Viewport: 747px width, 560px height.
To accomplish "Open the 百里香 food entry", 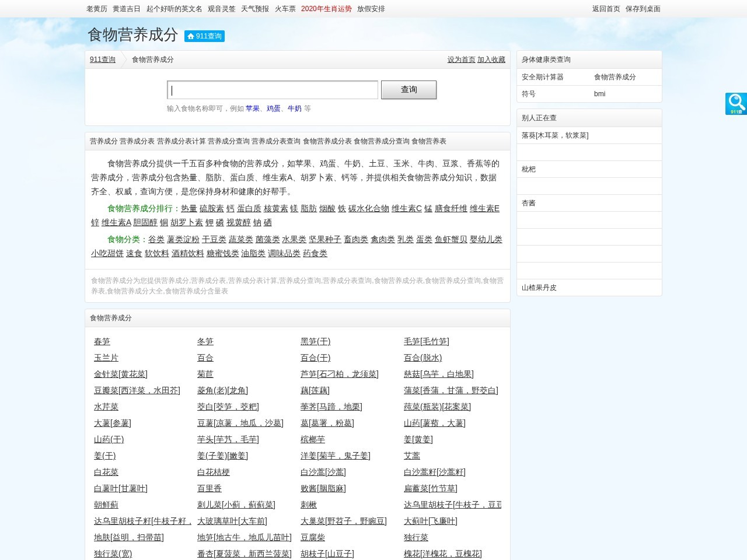I will [x=210, y=488].
